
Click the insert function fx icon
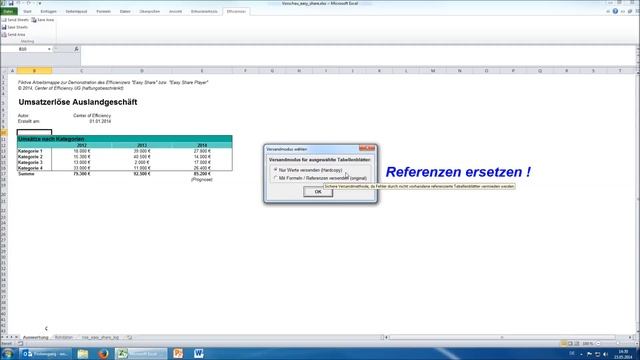(x=76, y=49)
